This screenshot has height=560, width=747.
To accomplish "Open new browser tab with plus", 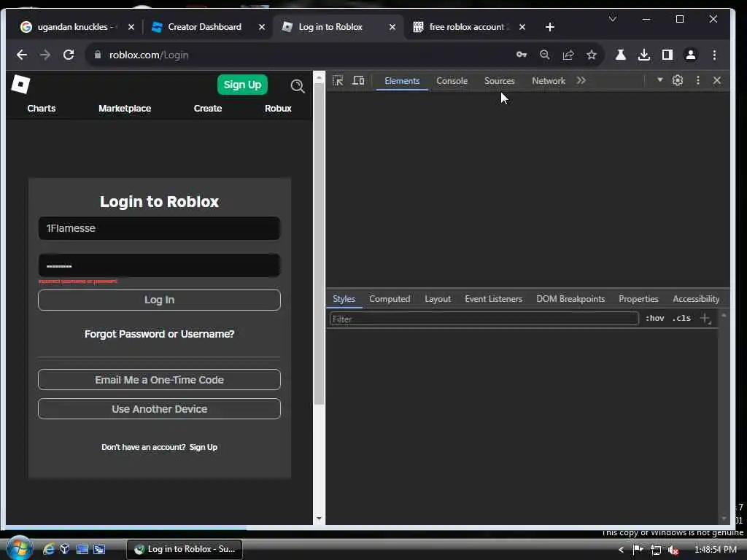I will 550,27.
